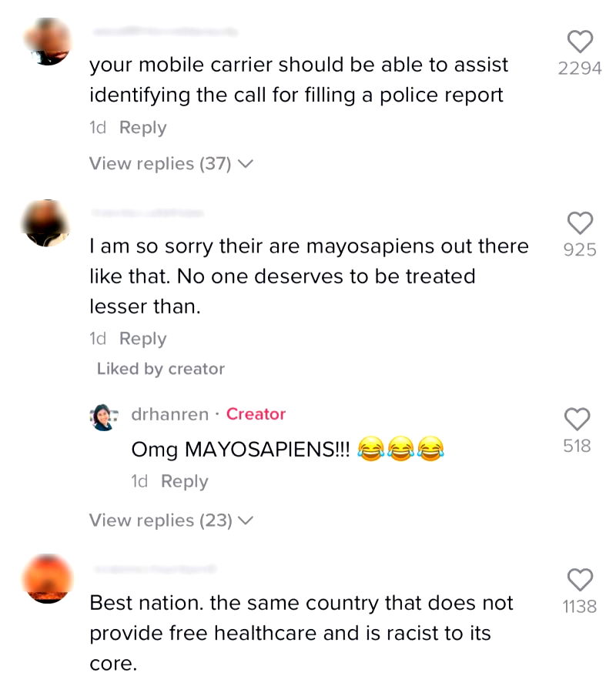This screenshot has width=616, height=686.
Task: Click the chevron next to View replies (23)
Action: pyautogui.click(x=246, y=520)
